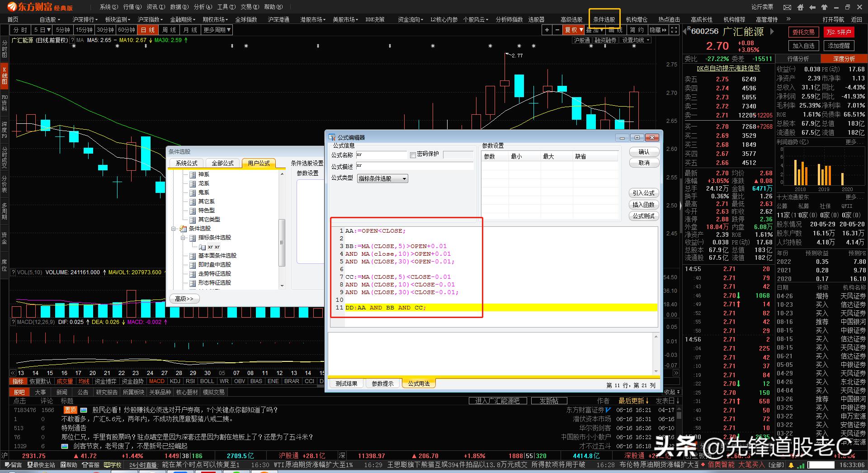
Task: Collapse the 条件选股 tree node
Action: (x=174, y=228)
